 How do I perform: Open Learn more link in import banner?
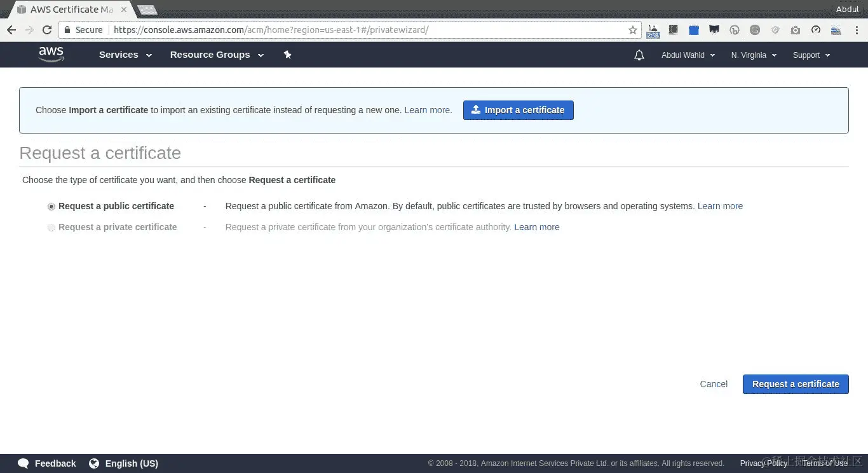coord(428,110)
